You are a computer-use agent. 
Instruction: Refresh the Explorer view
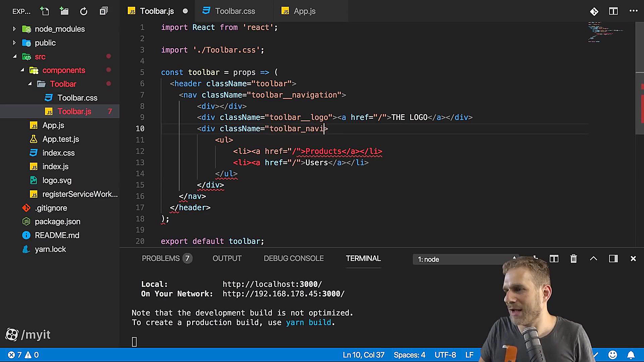click(84, 11)
